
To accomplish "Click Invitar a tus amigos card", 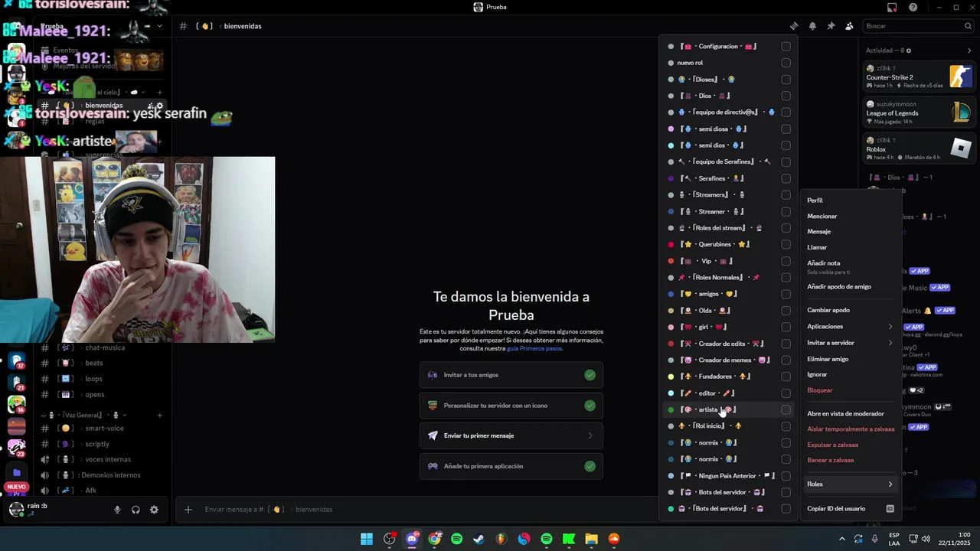I will coord(511,375).
